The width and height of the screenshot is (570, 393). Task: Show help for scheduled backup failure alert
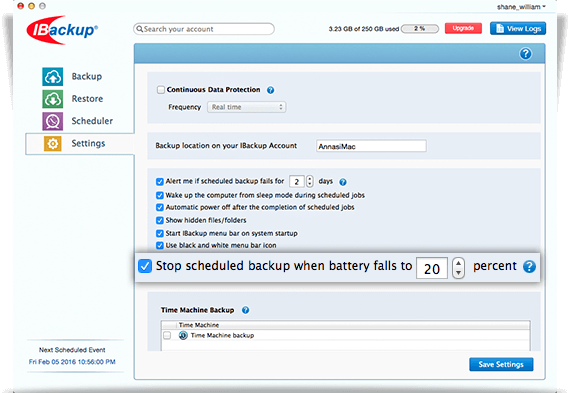(343, 182)
